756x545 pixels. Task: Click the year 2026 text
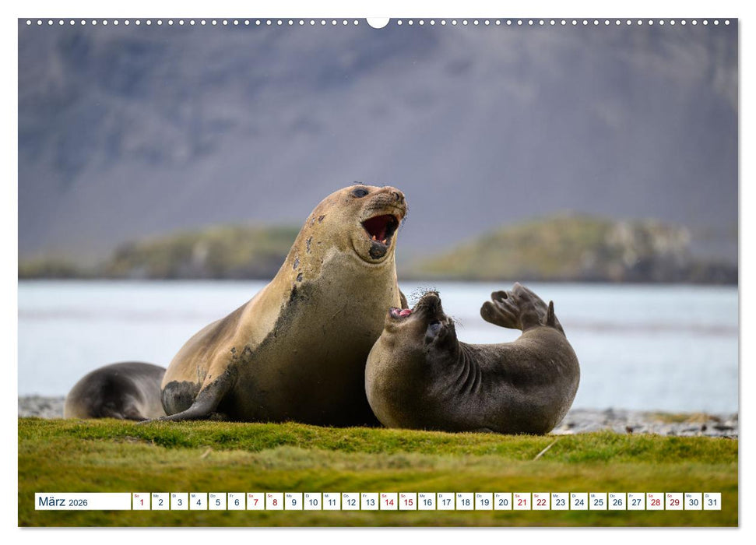(79, 502)
